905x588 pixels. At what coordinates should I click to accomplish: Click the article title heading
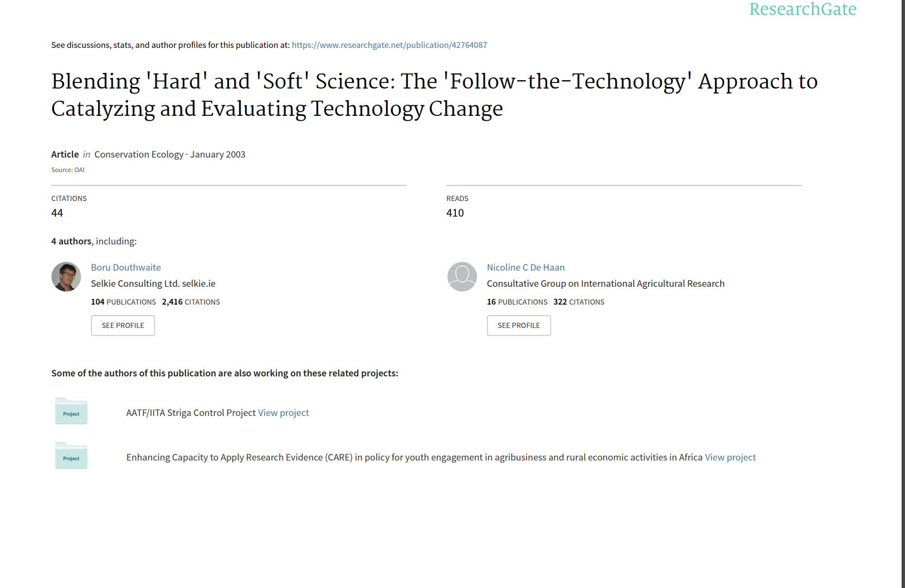[x=434, y=95]
